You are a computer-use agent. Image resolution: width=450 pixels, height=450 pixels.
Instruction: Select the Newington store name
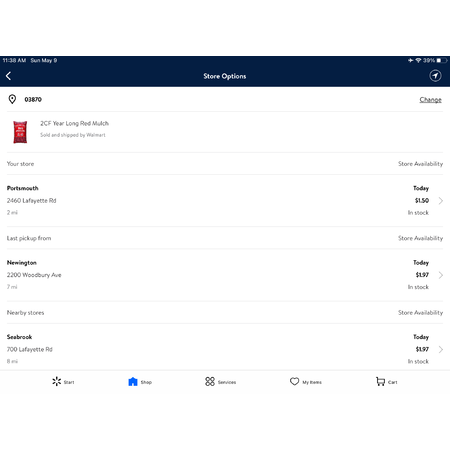point(22,263)
